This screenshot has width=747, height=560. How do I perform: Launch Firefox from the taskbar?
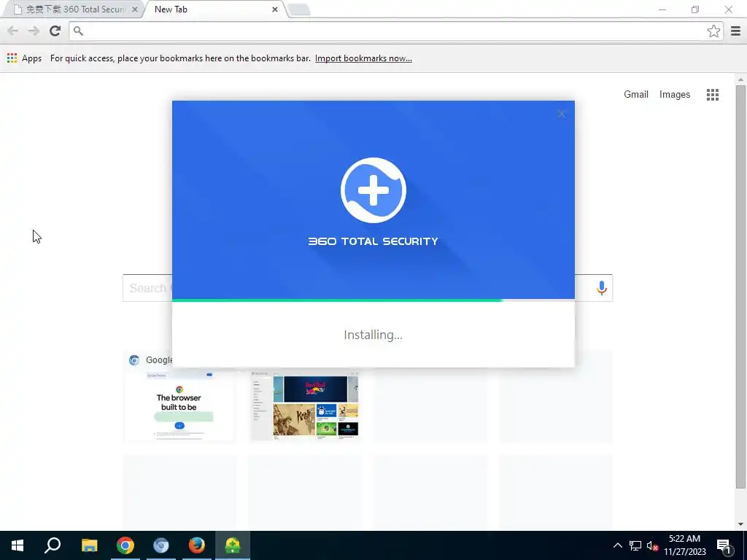point(197,545)
